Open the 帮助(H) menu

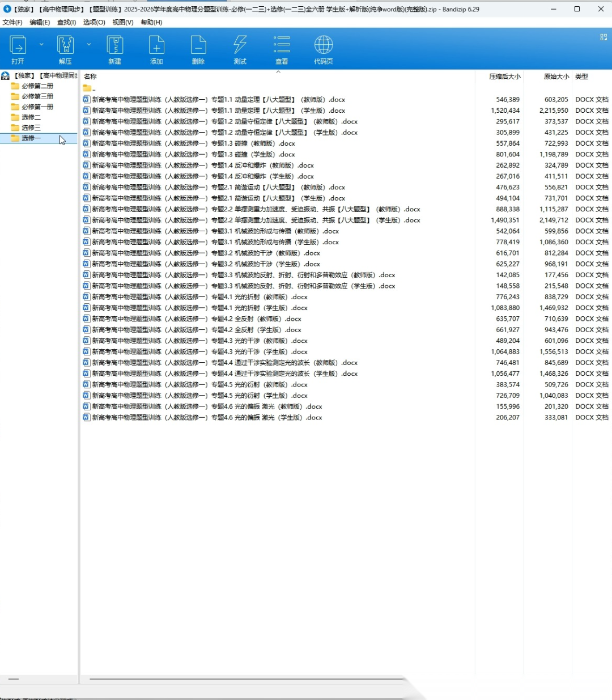tap(151, 22)
